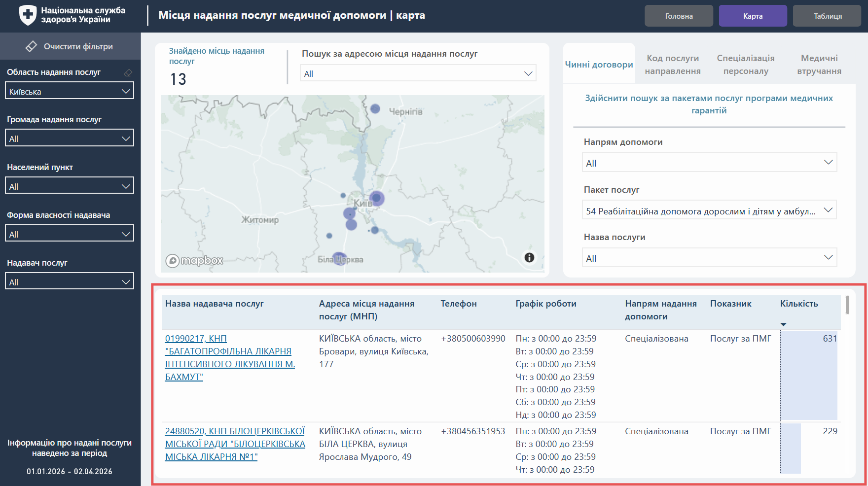Click the Адреса місця надання послуг header
The height and width of the screenshot is (486, 868).
pyautogui.click(x=366, y=310)
